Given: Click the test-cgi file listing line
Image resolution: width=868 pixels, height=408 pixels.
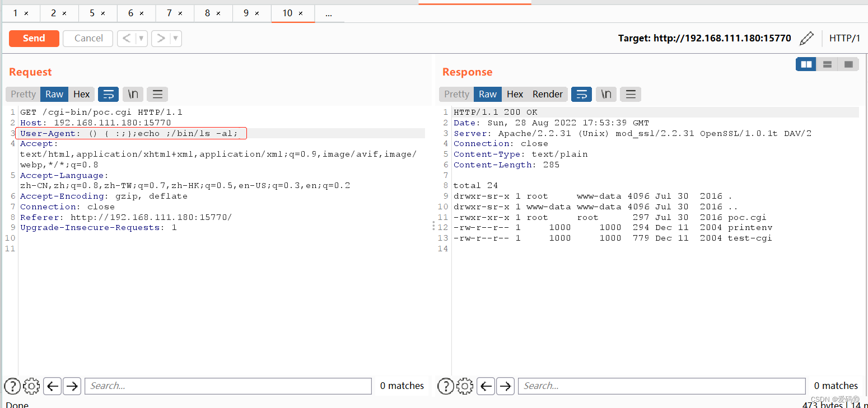Looking at the screenshot, I should (x=613, y=238).
